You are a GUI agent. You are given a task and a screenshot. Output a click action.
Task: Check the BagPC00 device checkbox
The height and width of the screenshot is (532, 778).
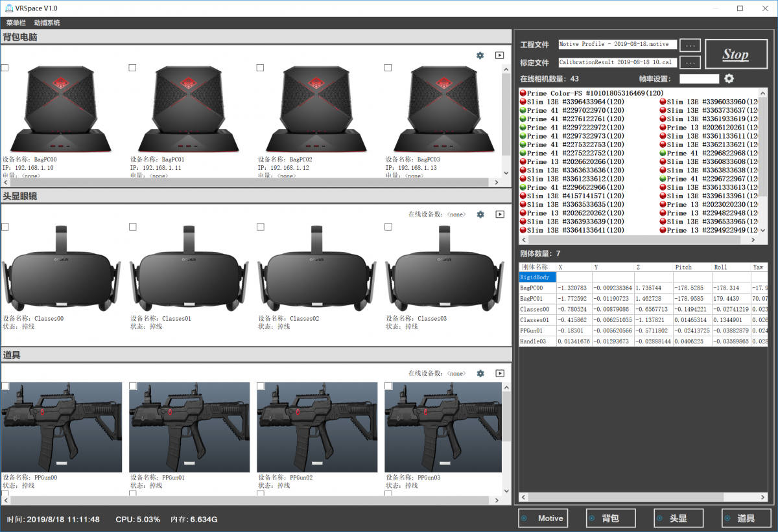point(5,68)
